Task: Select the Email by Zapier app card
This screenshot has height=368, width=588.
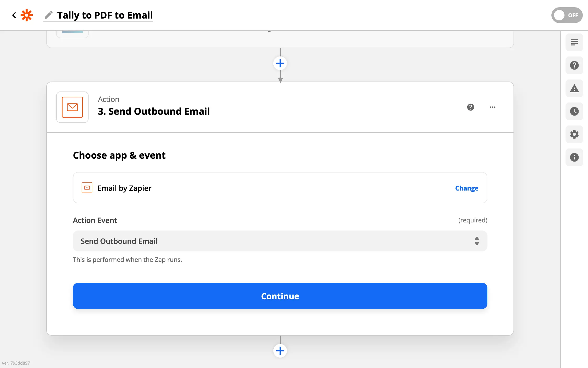Action: click(235, 188)
